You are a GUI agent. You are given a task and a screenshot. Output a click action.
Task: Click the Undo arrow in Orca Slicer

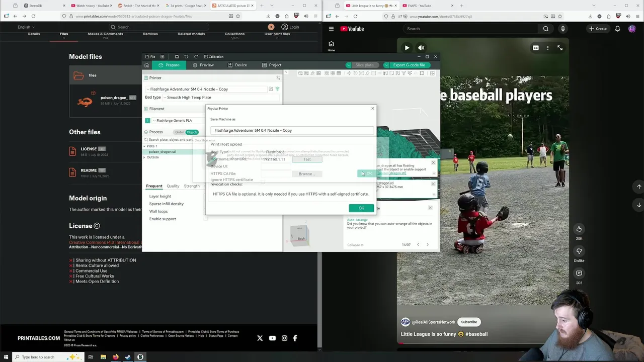coord(186,57)
